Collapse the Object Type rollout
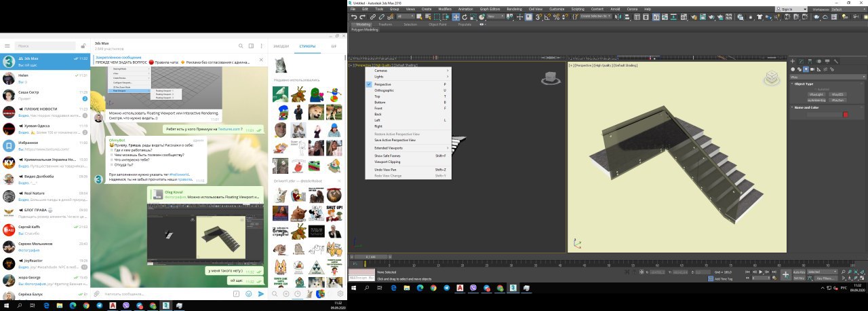The image size is (868, 311). click(827, 84)
